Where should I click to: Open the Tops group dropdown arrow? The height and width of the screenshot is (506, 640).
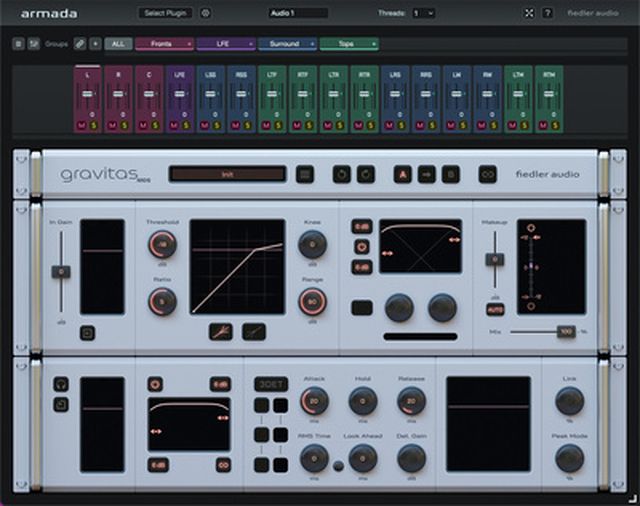[x=373, y=44]
